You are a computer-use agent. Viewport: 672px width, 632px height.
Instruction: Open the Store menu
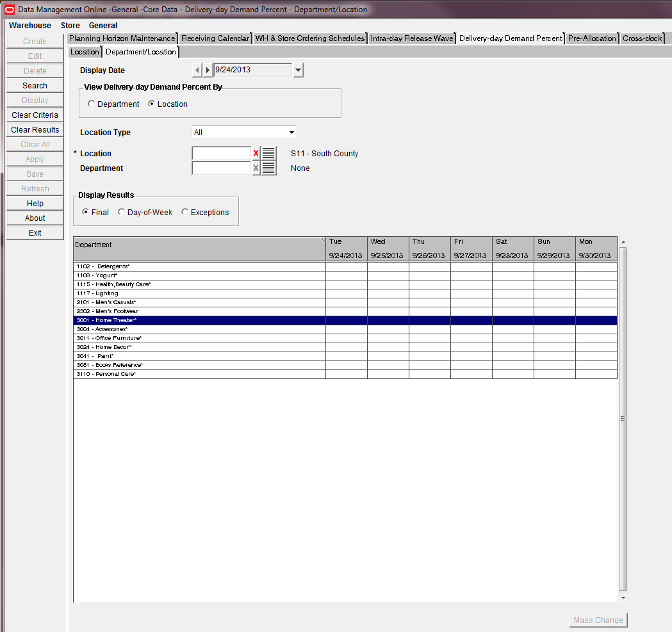pyautogui.click(x=70, y=25)
